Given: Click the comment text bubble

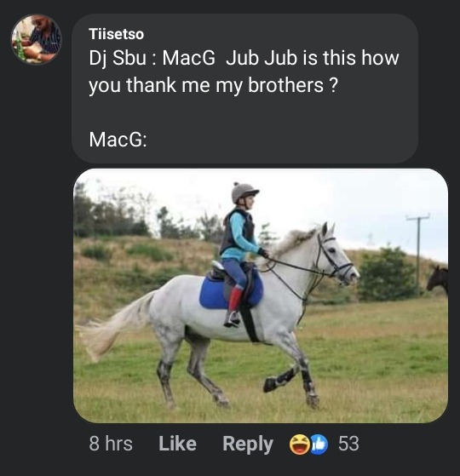Looking at the screenshot, I should tap(244, 89).
